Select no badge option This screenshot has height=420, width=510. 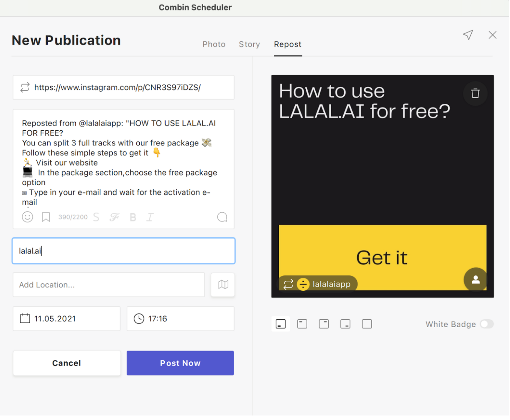367,324
